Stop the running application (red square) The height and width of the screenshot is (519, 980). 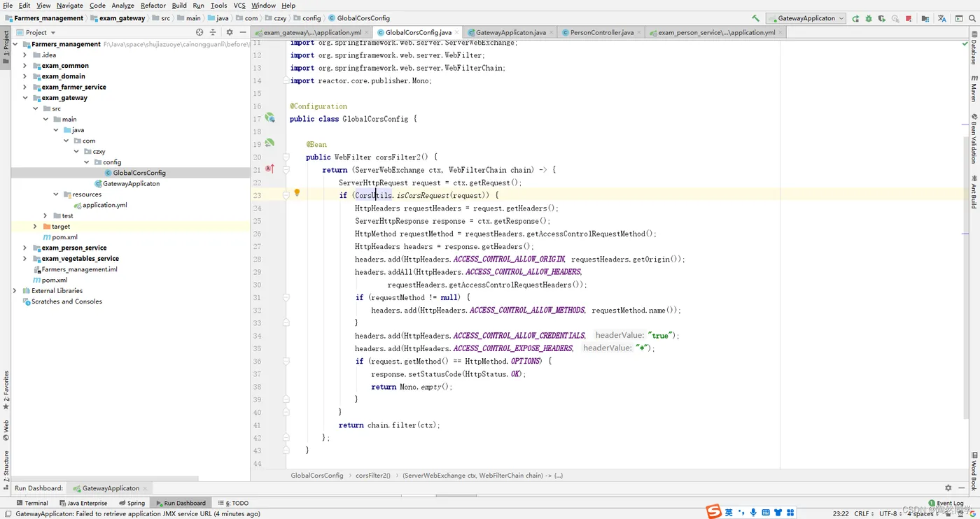909,18
